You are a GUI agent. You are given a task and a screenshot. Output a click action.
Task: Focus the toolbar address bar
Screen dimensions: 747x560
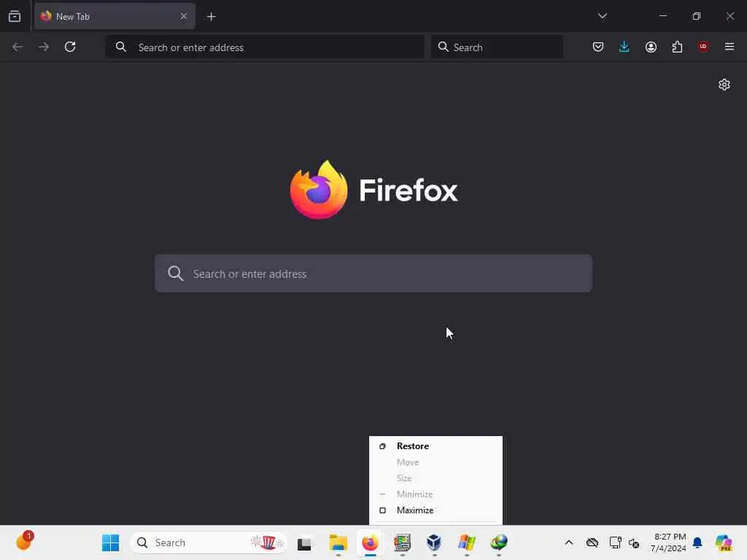coord(265,47)
